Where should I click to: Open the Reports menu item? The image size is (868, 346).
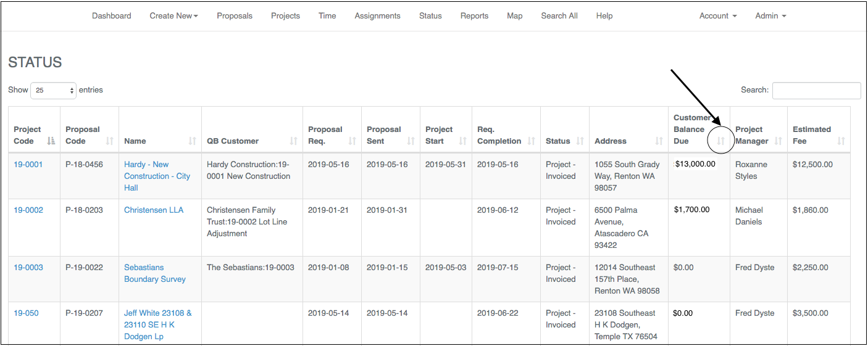point(474,16)
